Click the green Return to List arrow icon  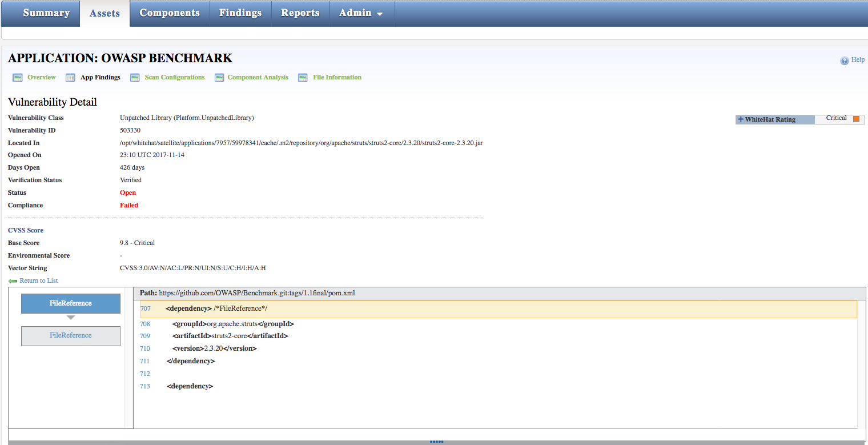[13, 280]
